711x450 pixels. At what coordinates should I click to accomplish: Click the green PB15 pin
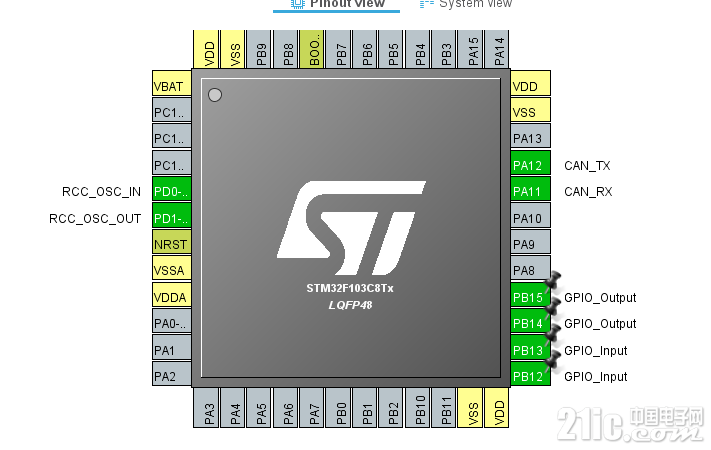(531, 295)
